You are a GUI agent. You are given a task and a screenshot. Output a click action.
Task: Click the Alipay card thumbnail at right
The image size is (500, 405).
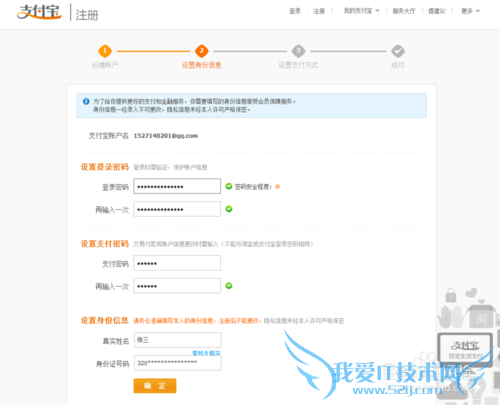pos(465,348)
